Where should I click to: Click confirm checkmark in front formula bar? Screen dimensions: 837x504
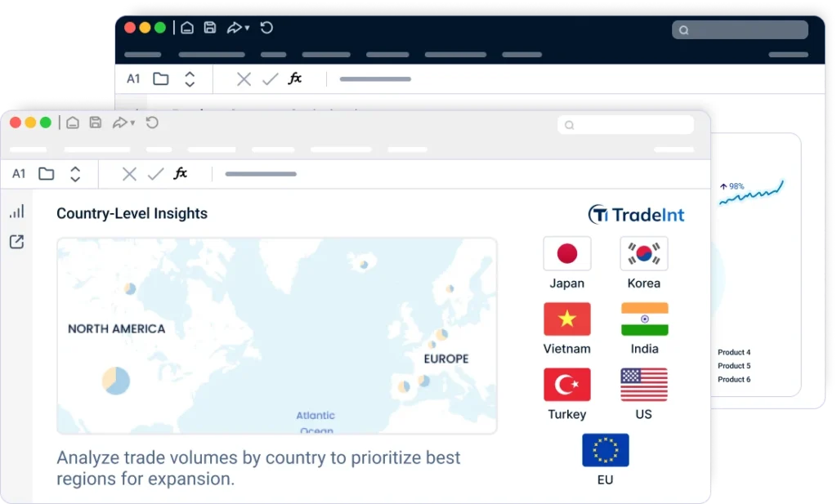pos(155,174)
